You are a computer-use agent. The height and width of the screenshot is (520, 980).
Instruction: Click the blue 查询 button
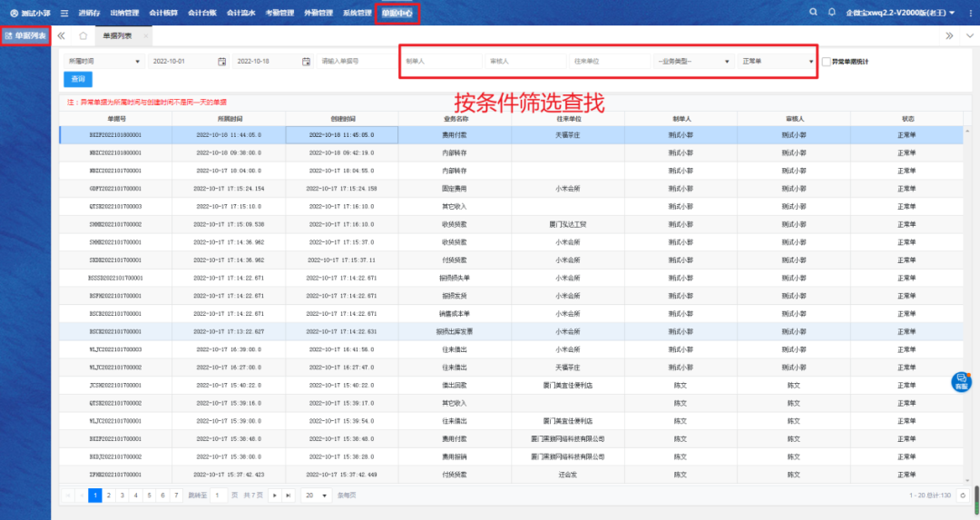pos(78,80)
